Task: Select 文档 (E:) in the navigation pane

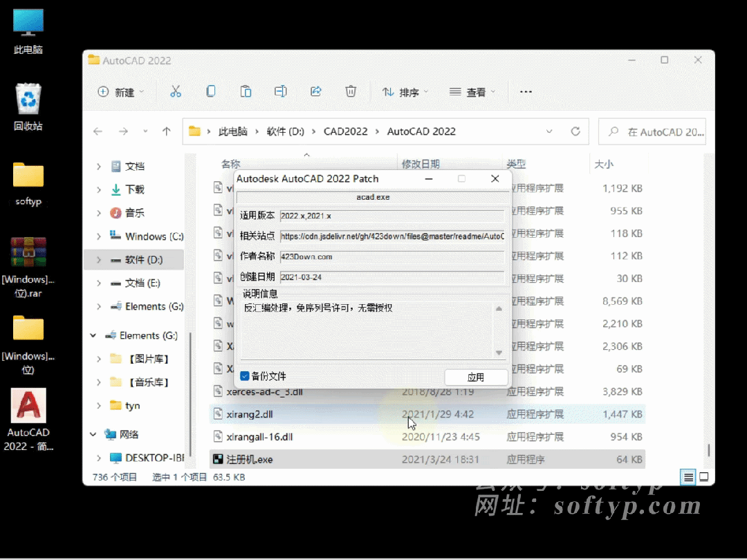Action: point(142,283)
